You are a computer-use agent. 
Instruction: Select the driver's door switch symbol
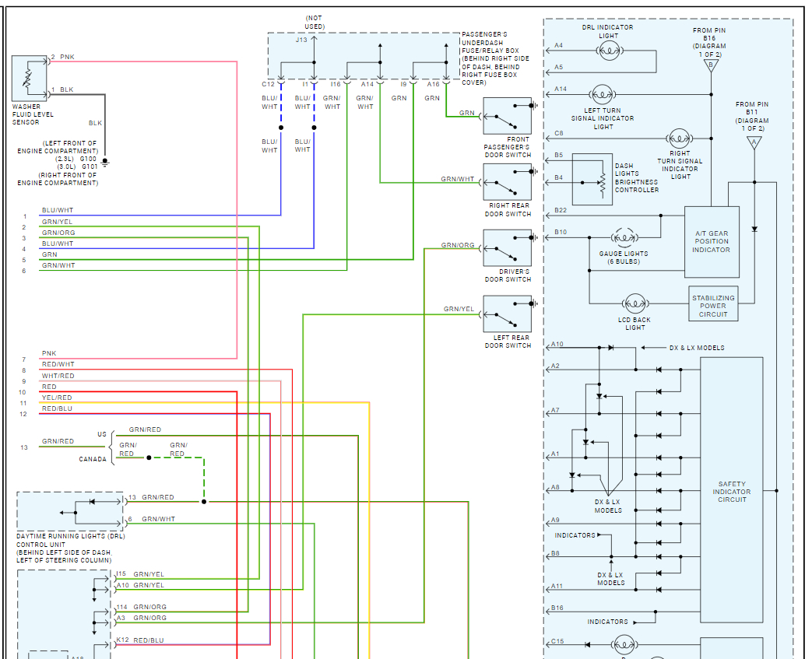click(x=507, y=248)
